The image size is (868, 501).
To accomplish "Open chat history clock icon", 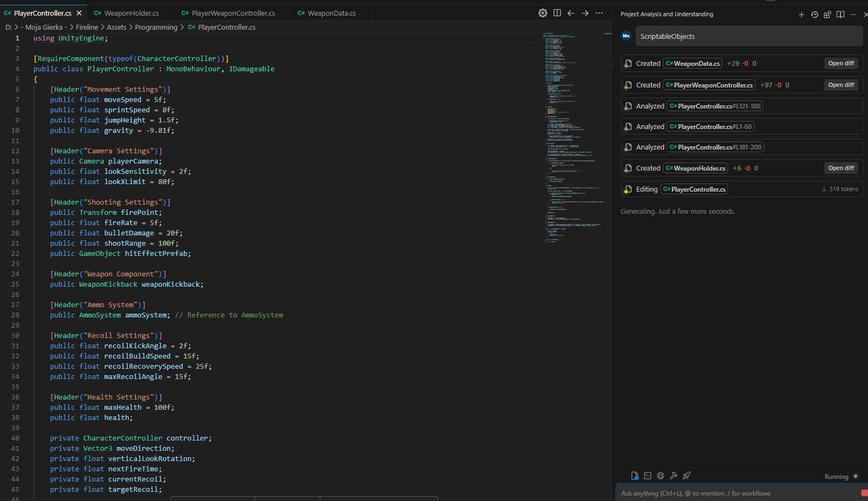I will pos(815,15).
